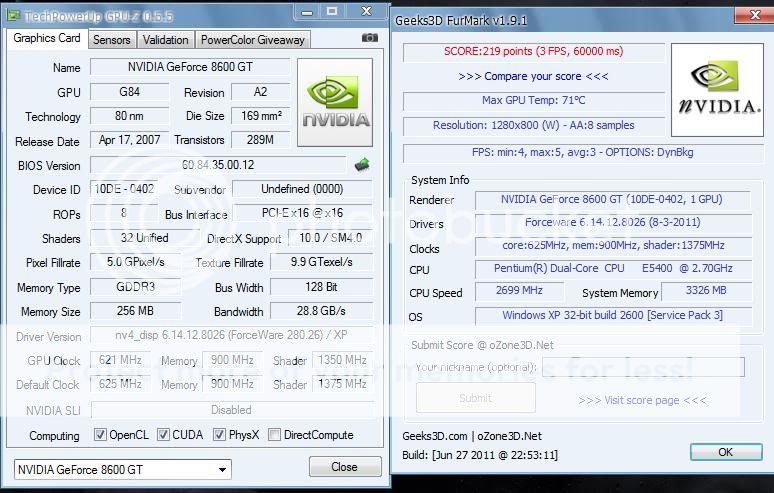Click the disabled Submit button in FurMark
This screenshot has width=774, height=493.
475,398
